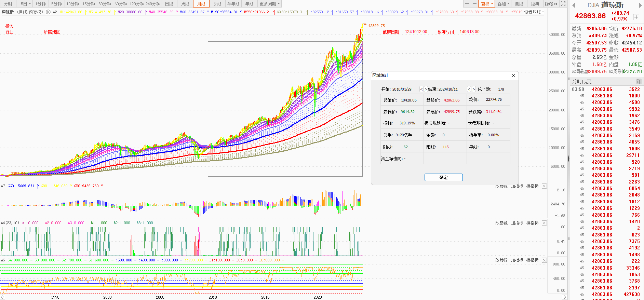Viewport: 644px width, 300px height.
Task: Click trade row with volume 427630
Action: point(606,294)
